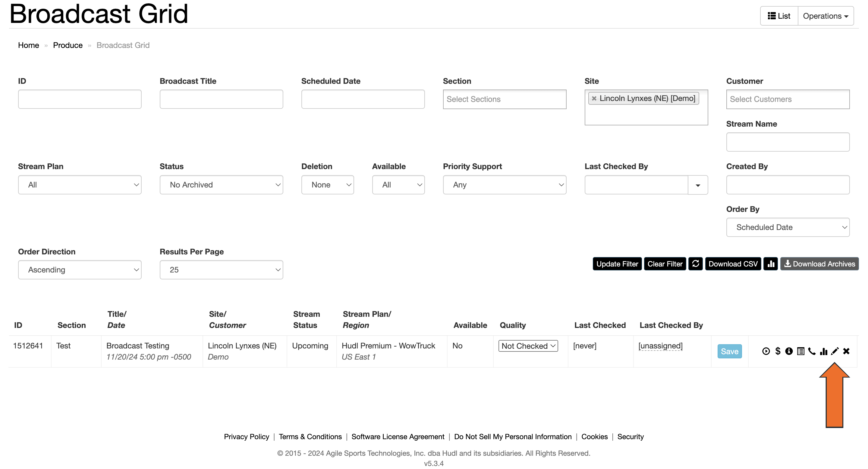Viewport: 868px width, 469px height.
Task: Click the Update Filter button
Action: (617, 264)
